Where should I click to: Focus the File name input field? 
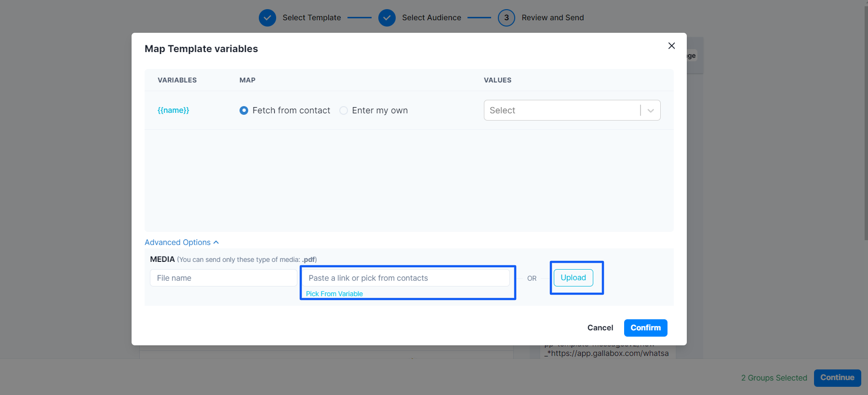(223, 278)
